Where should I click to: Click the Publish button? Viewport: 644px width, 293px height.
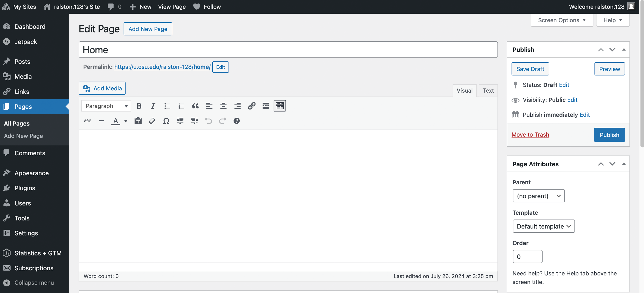click(x=609, y=135)
